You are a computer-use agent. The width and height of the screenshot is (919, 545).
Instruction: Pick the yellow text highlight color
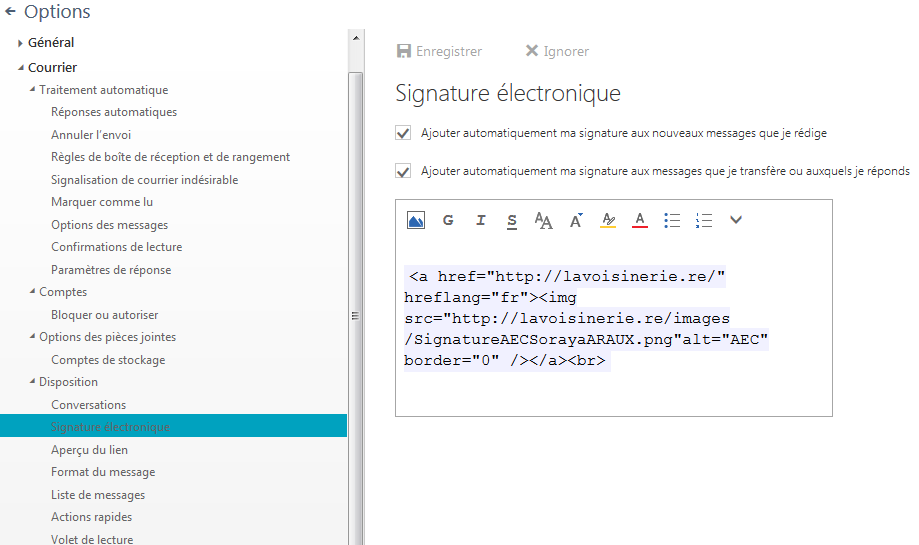(608, 220)
